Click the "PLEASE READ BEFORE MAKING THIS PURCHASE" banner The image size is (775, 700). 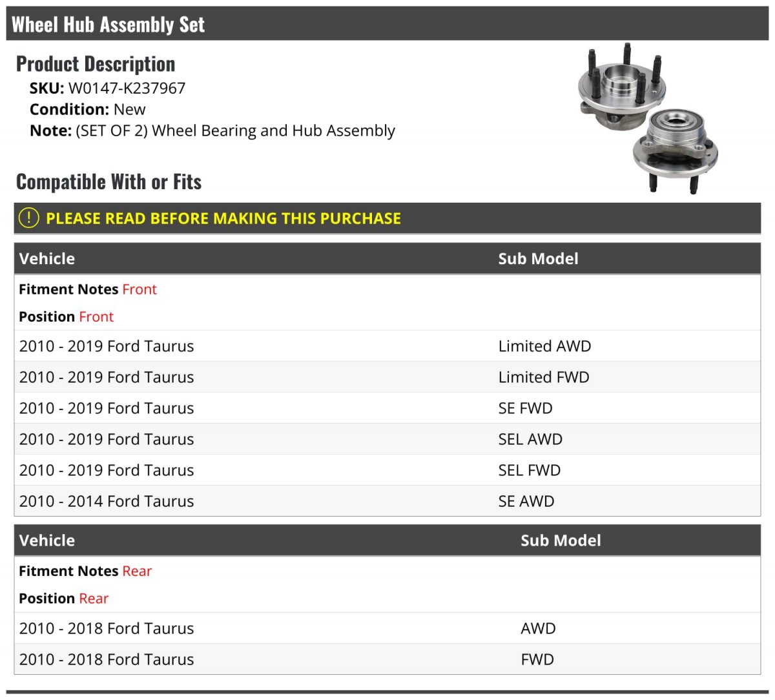pos(223,218)
